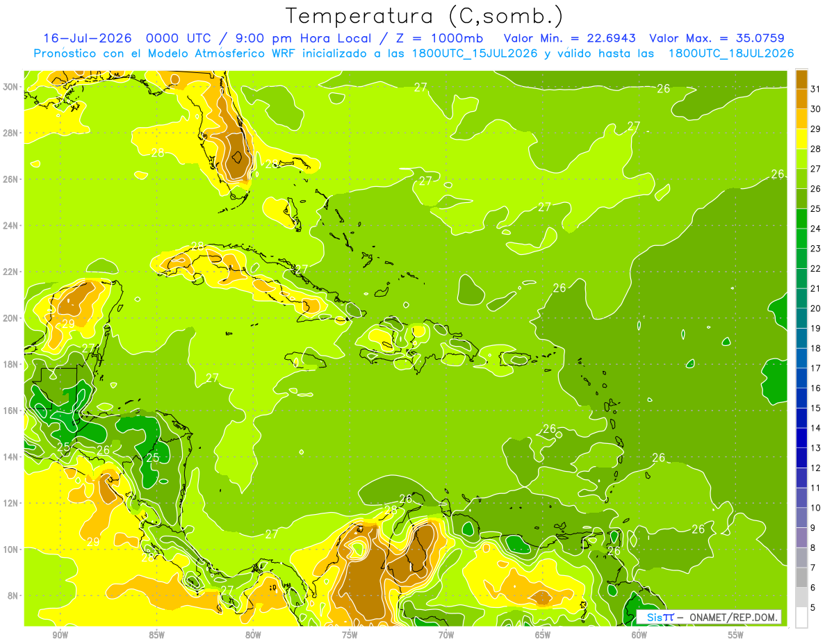The width and height of the screenshot is (834, 644).
Task: Select the date text '16-Jul-2026'
Action: tap(88, 38)
